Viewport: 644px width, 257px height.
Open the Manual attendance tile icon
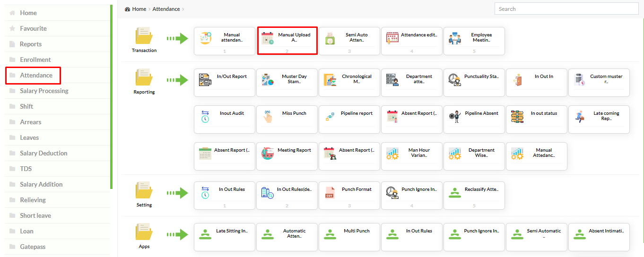pyautogui.click(x=205, y=38)
